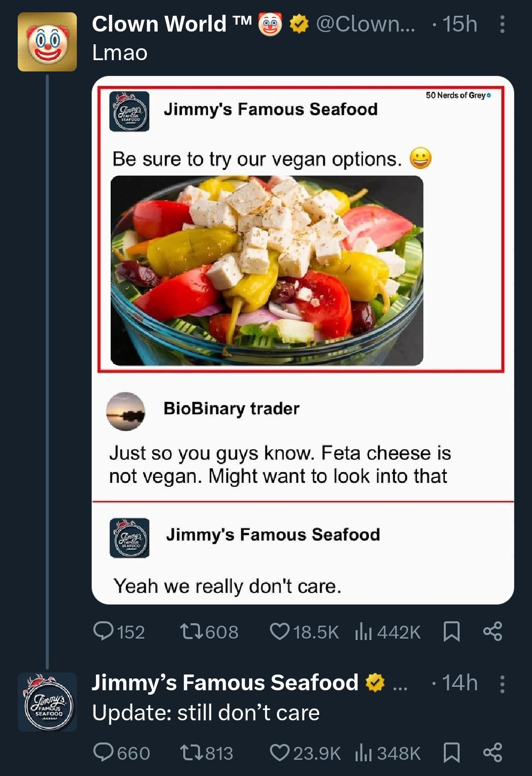This screenshot has width=532, height=776.
Task: Reply to Jimmy's Famous Seafood tweet
Action: coord(104,752)
